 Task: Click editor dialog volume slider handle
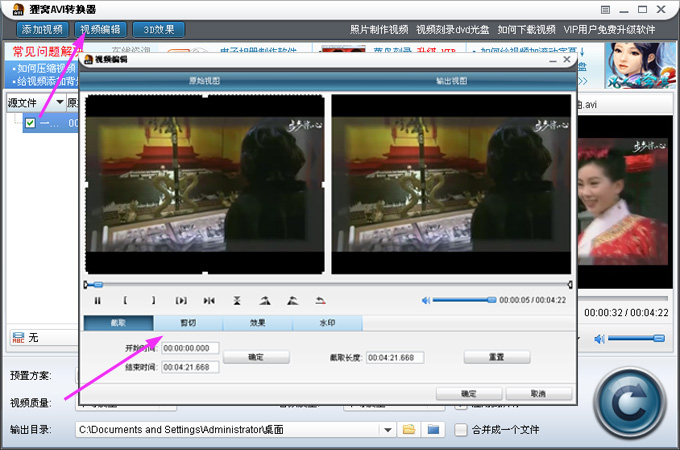coord(491,300)
